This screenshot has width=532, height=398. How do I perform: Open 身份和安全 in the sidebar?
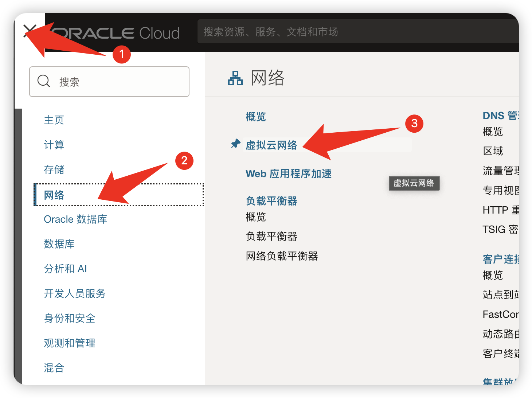pyautogui.click(x=69, y=318)
